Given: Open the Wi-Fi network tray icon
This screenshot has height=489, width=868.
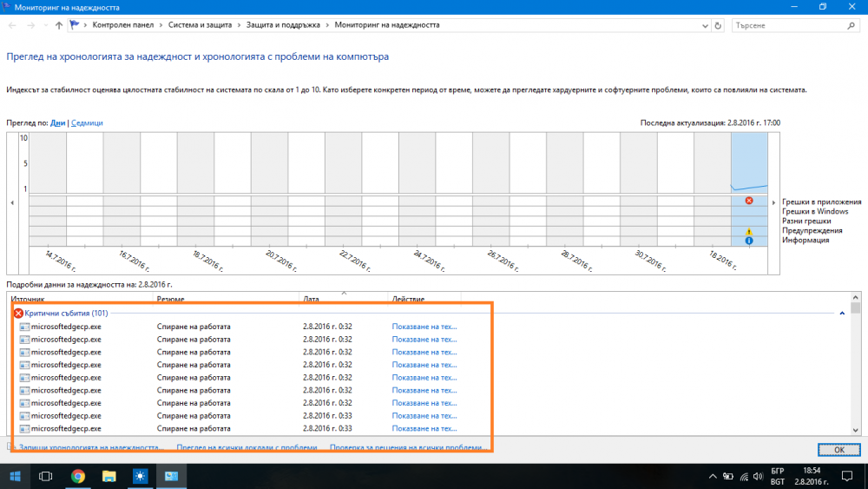Looking at the screenshot, I should click(744, 476).
